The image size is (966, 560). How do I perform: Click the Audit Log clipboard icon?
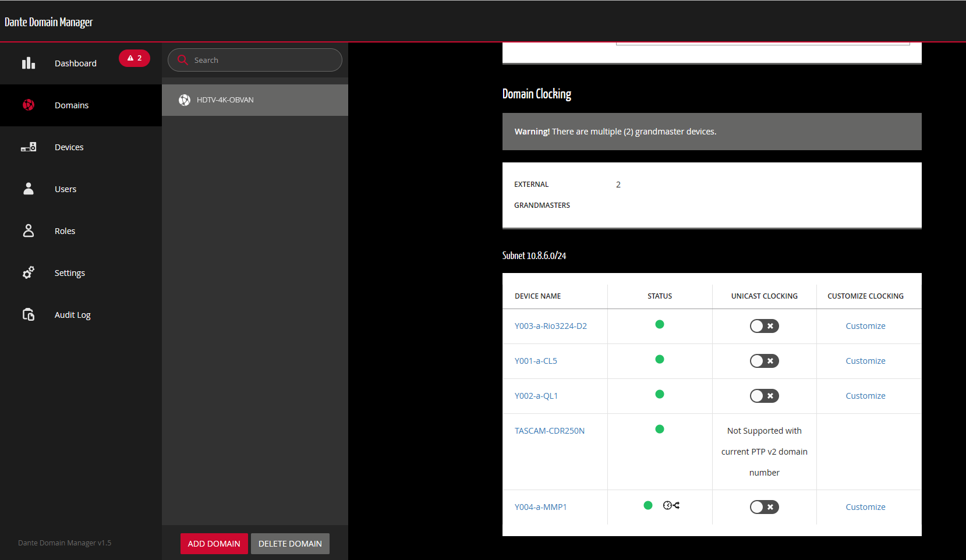point(29,314)
